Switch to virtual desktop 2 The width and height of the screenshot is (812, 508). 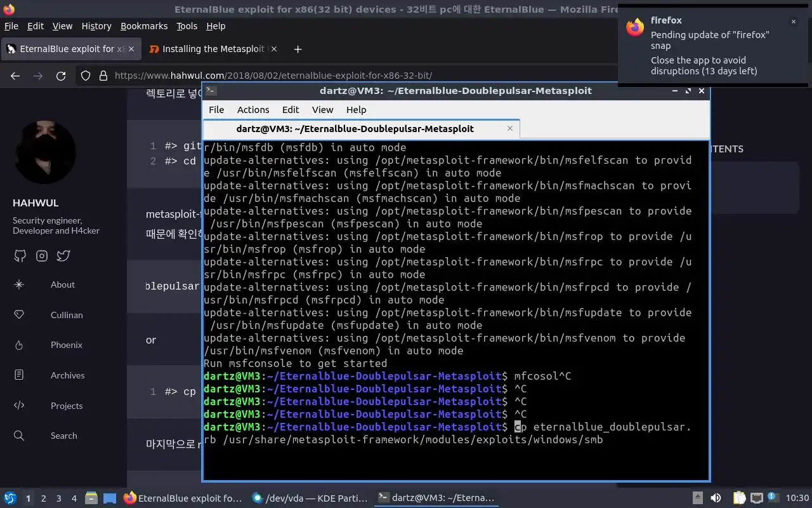coord(43,498)
